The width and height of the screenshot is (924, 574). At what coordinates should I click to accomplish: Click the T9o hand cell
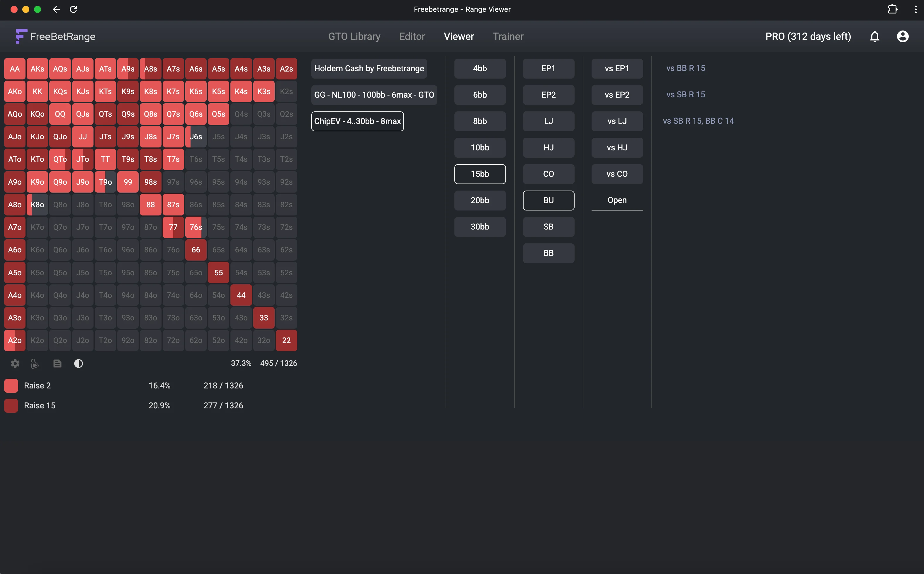(105, 182)
